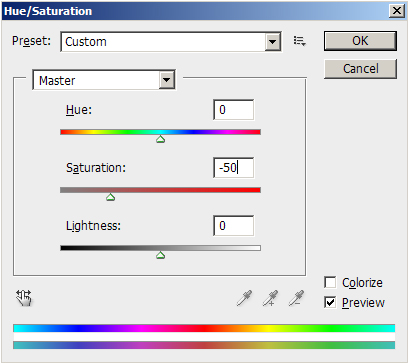Confirm changes with the OK button
The image size is (408, 363).
pyautogui.click(x=360, y=41)
